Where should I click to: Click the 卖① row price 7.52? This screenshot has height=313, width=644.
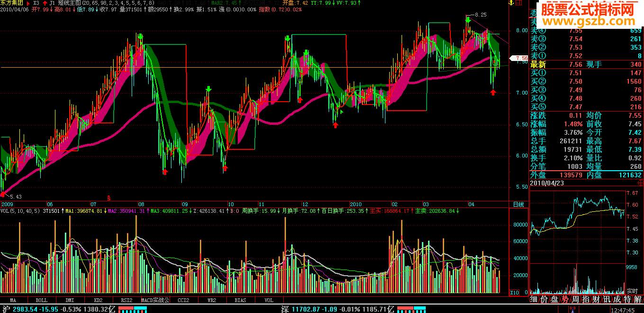click(576, 56)
